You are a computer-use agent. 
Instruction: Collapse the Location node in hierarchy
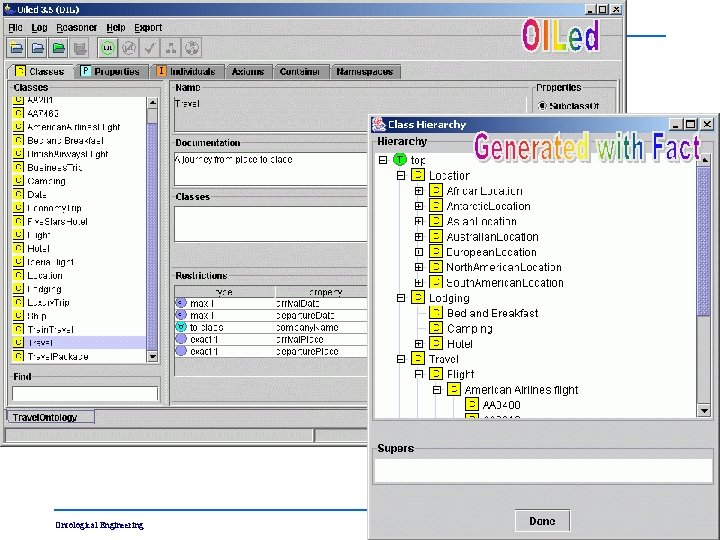click(x=401, y=175)
